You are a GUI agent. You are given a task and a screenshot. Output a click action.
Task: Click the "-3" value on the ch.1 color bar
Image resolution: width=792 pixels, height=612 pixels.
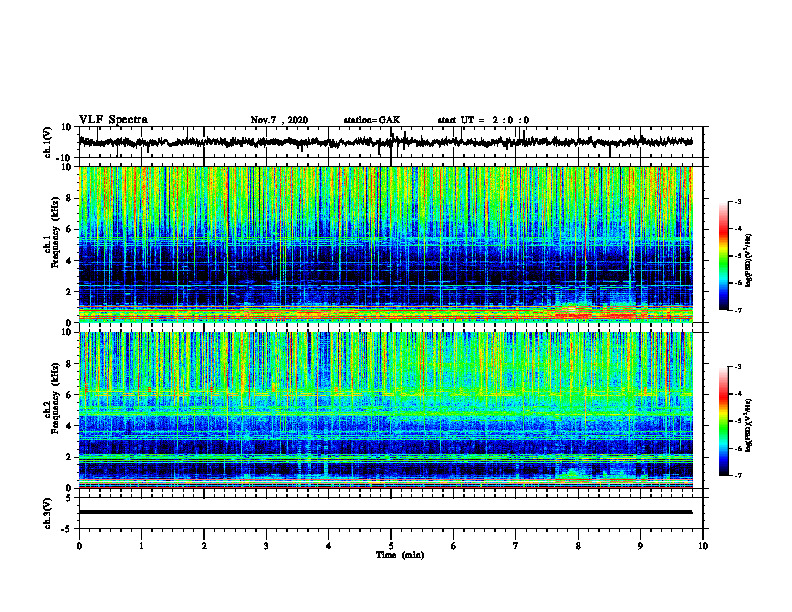point(738,202)
